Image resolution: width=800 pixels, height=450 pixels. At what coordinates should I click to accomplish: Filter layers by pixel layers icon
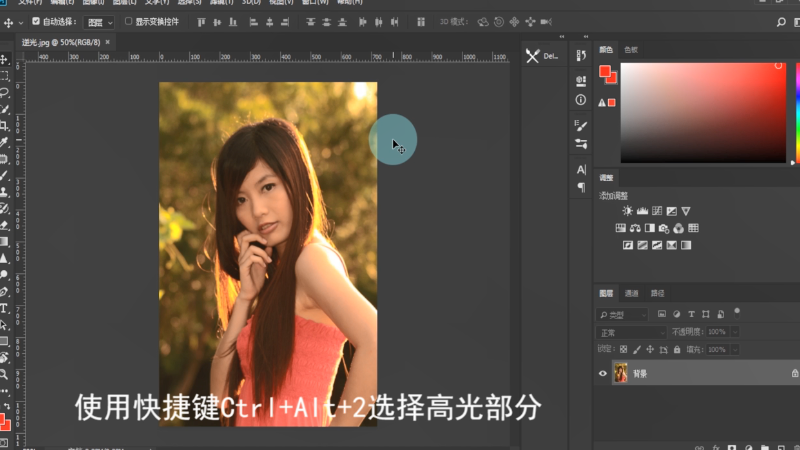click(x=662, y=314)
